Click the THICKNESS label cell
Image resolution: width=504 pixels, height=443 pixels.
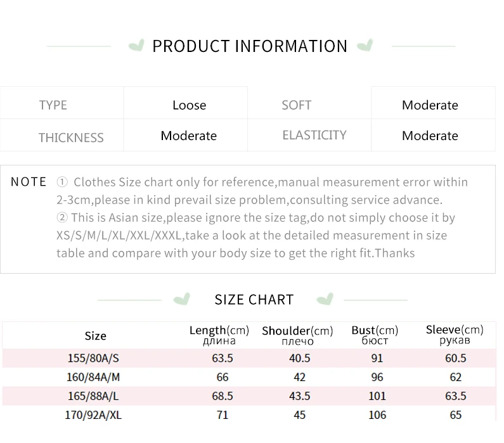click(x=71, y=138)
